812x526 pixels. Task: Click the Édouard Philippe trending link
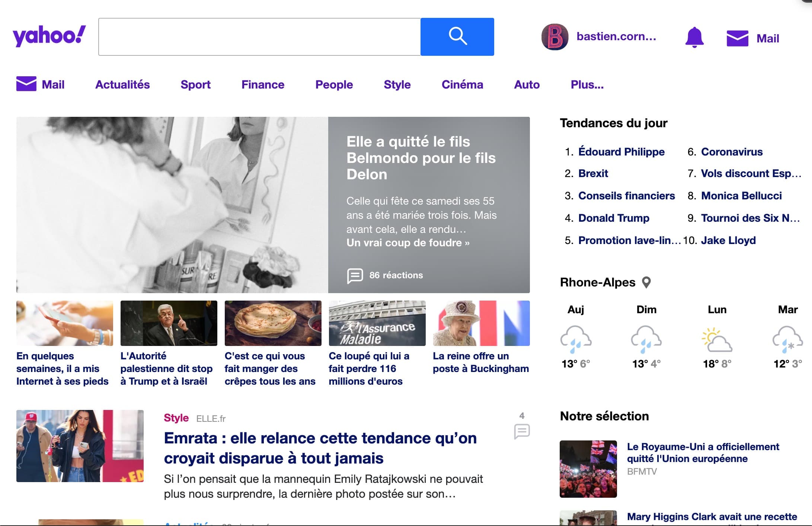pyautogui.click(x=621, y=152)
